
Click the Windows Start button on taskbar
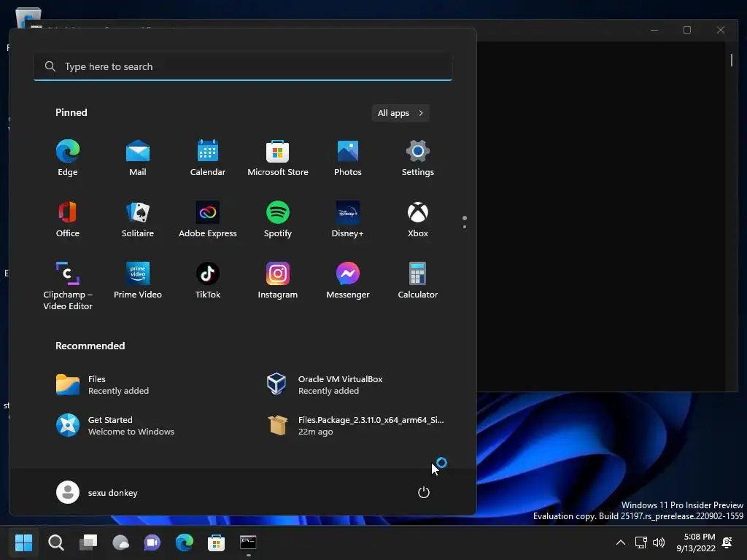tap(23, 542)
